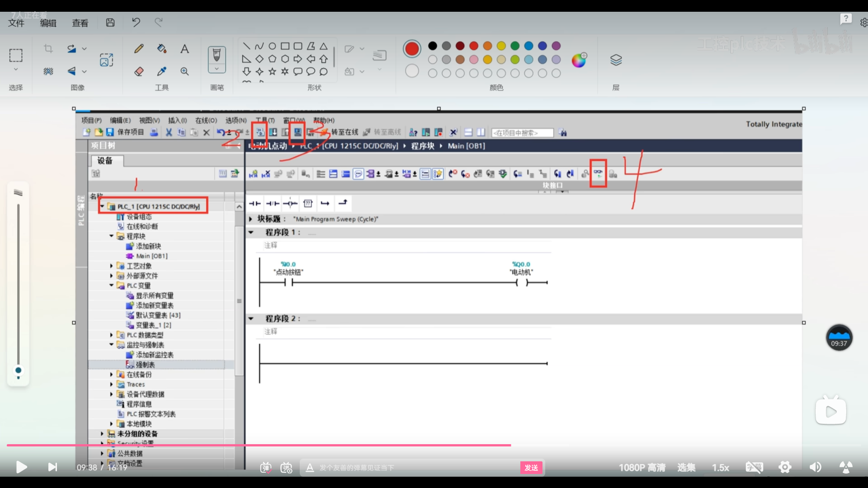Click the 发送 button
This screenshot has height=488, width=868.
click(531, 468)
